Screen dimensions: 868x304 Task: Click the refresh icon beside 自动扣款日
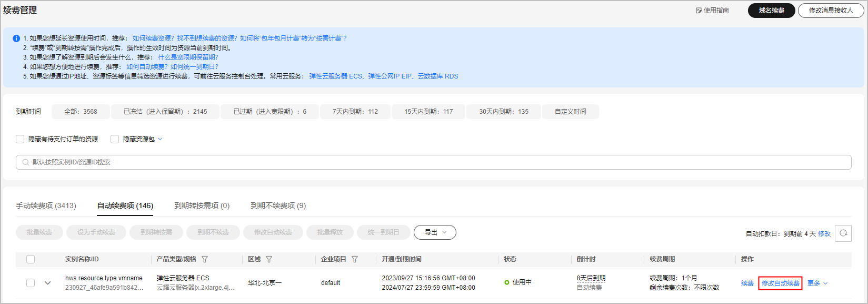(x=843, y=233)
